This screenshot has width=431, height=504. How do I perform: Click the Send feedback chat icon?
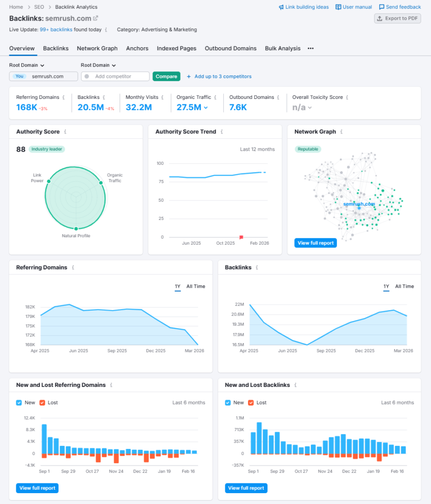[381, 7]
